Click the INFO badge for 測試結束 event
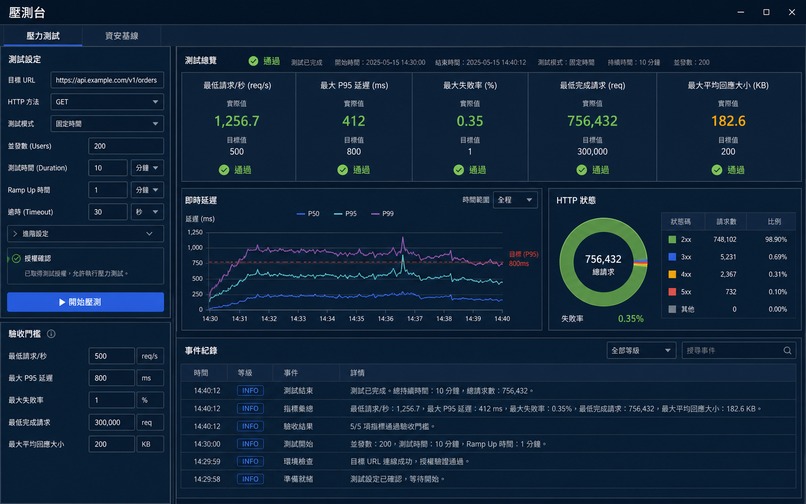The width and height of the screenshot is (806, 504). point(250,391)
